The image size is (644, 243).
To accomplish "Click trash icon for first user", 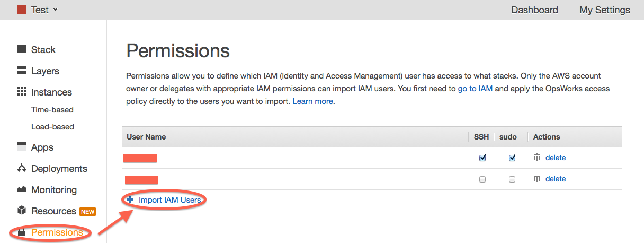I will click(x=537, y=158).
